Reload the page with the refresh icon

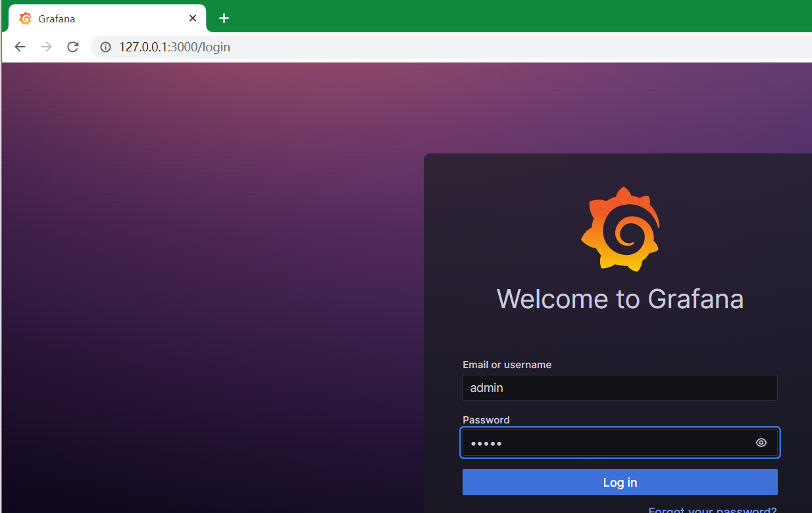pyautogui.click(x=73, y=47)
